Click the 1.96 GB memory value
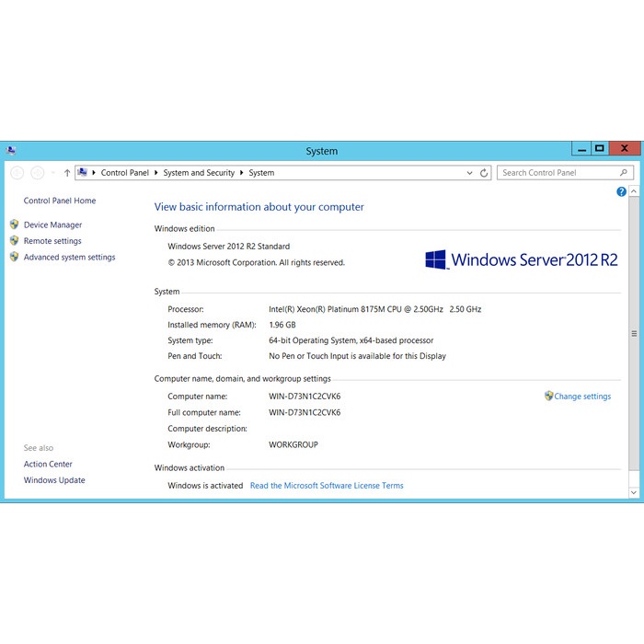 282,325
